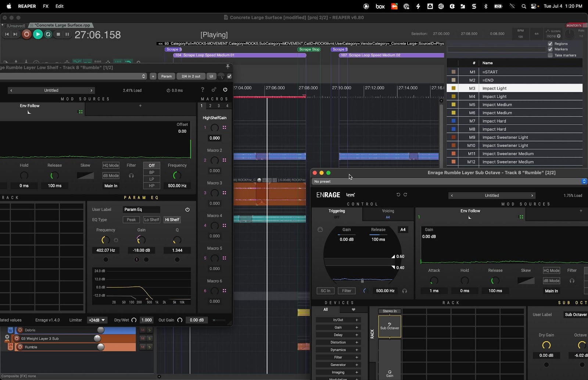588x380 pixels.
Task: Switch to Triggering tab in Control
Action: point(337,213)
